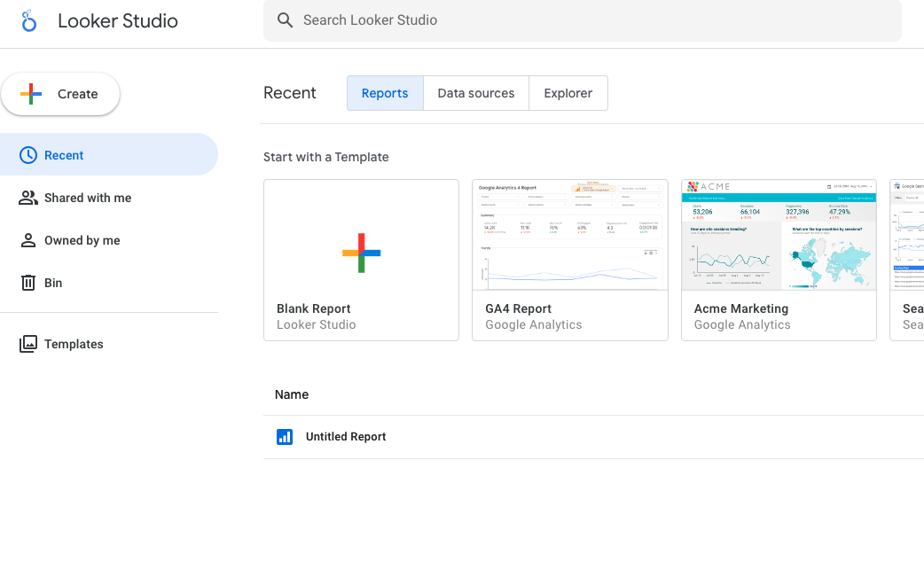The image size is (924, 569).
Task: Click the people icon for Shared with me
Action: [27, 198]
